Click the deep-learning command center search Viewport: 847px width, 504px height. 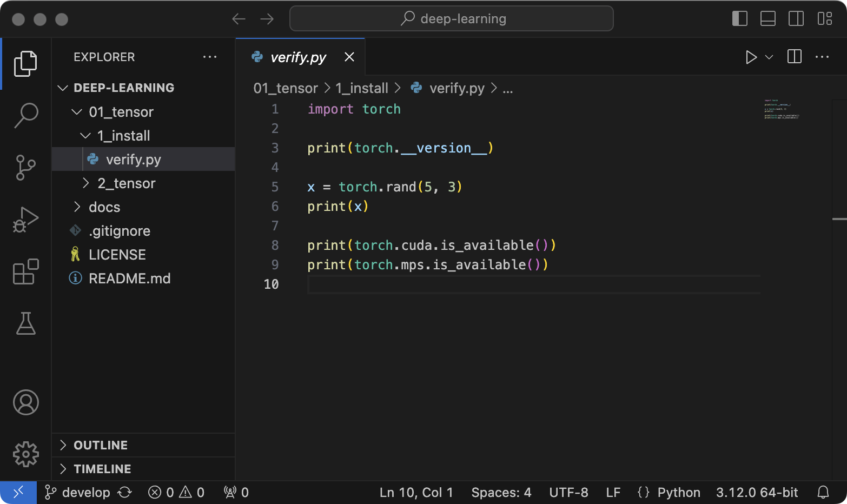(x=452, y=18)
